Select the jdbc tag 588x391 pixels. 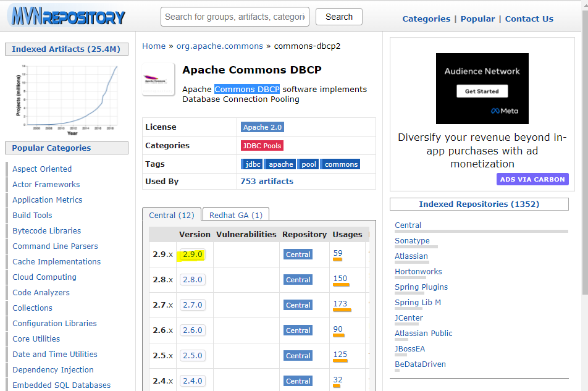(251, 164)
